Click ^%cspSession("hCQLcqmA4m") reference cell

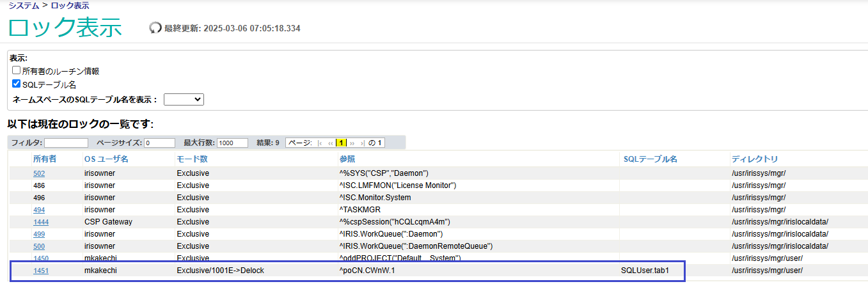pos(395,222)
